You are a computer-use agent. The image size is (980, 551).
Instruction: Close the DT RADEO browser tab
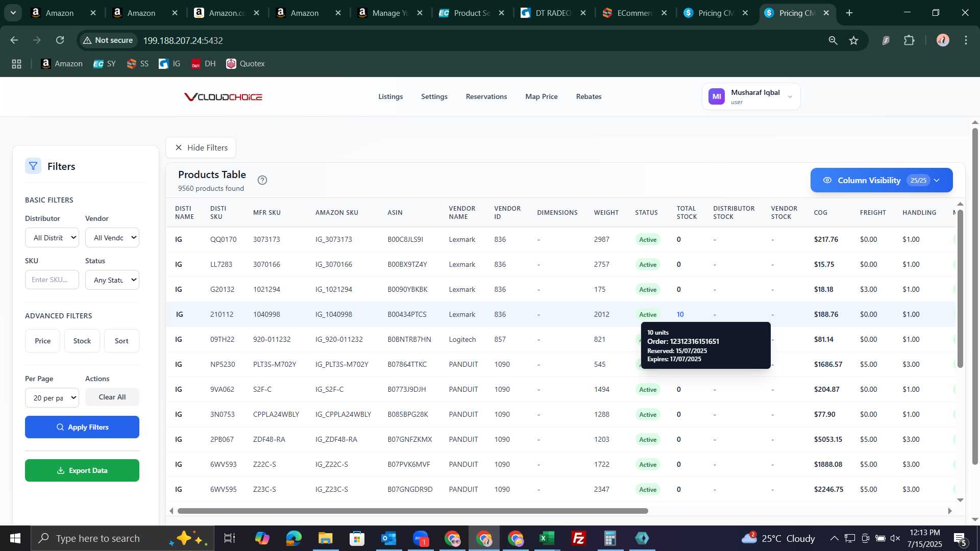tap(582, 13)
